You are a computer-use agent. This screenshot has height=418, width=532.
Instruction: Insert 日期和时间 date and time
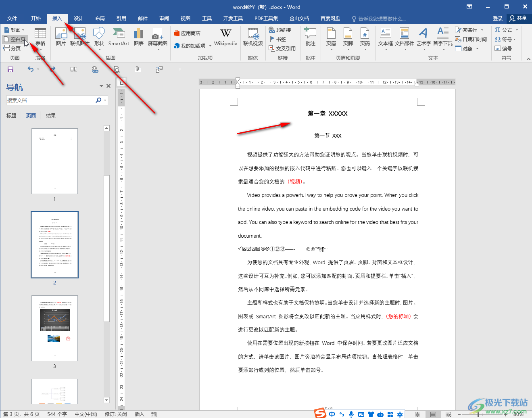(x=471, y=39)
